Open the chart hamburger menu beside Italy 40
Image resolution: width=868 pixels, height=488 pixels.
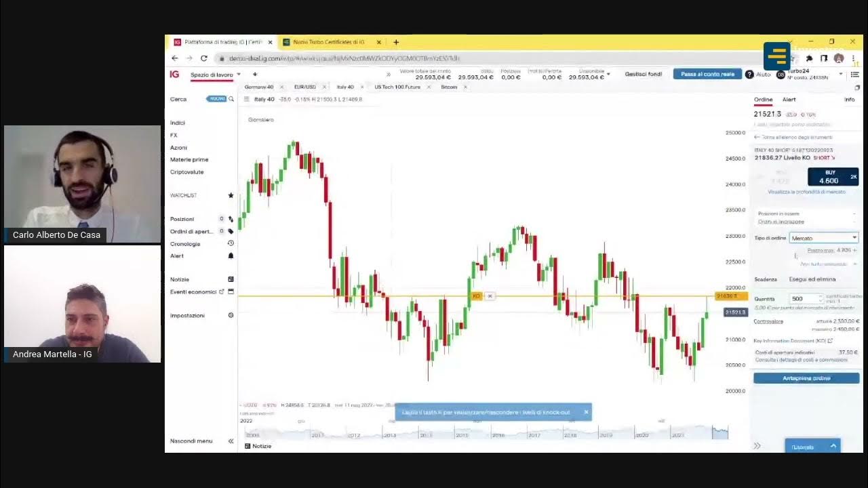[246, 99]
